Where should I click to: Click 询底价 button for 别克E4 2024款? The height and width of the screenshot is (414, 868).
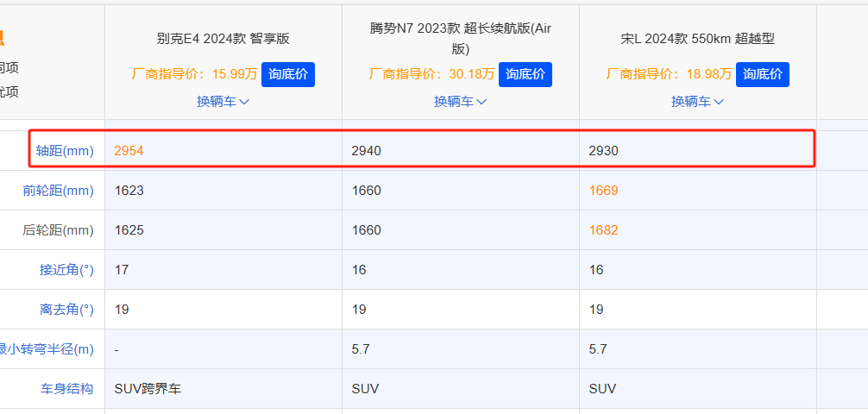click(x=288, y=75)
